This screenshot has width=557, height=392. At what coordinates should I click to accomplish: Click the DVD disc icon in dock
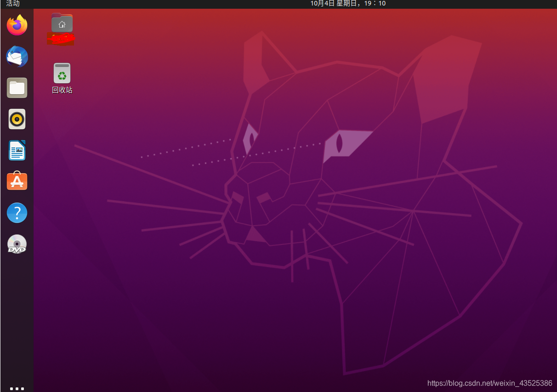pos(17,244)
